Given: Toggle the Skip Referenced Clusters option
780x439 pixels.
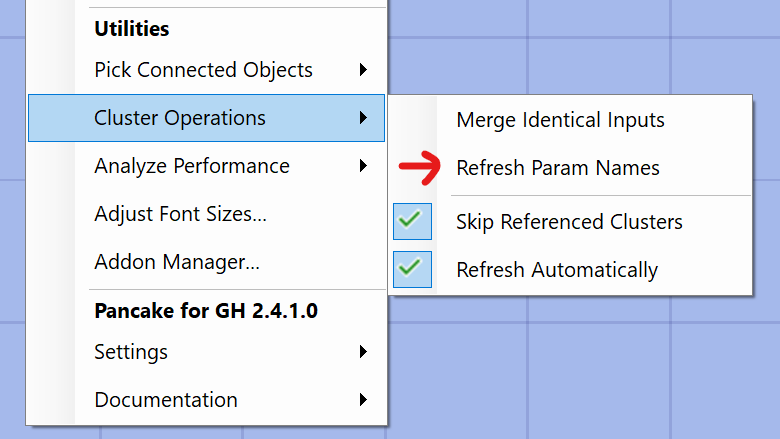Looking at the screenshot, I should [x=569, y=221].
